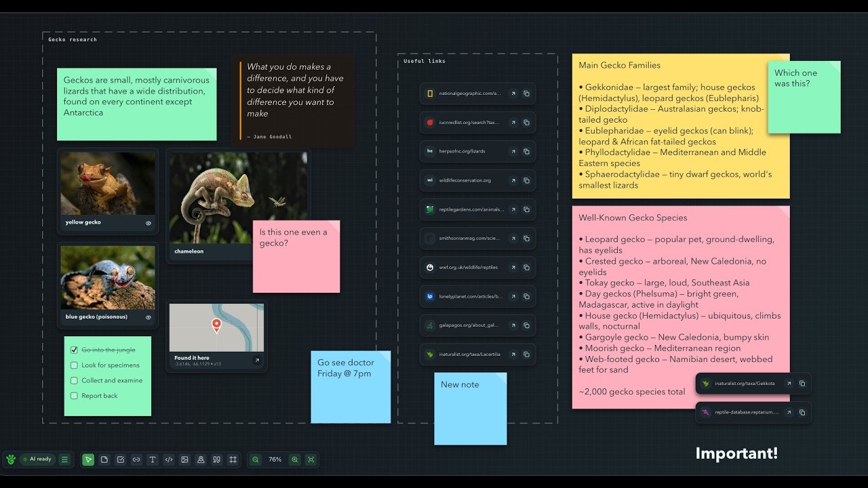This screenshot has height=488, width=868.
Task: Select the pointer arrow tool
Action: pyautogui.click(x=88, y=460)
